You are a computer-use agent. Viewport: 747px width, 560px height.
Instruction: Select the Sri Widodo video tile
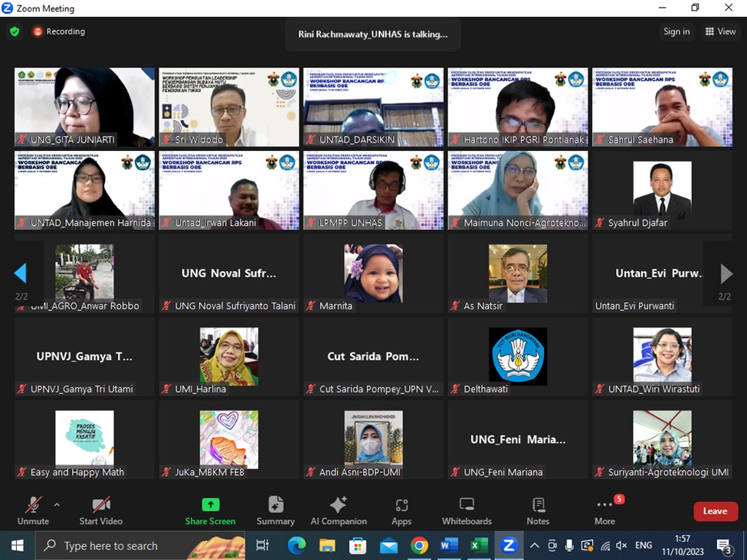pos(229,106)
